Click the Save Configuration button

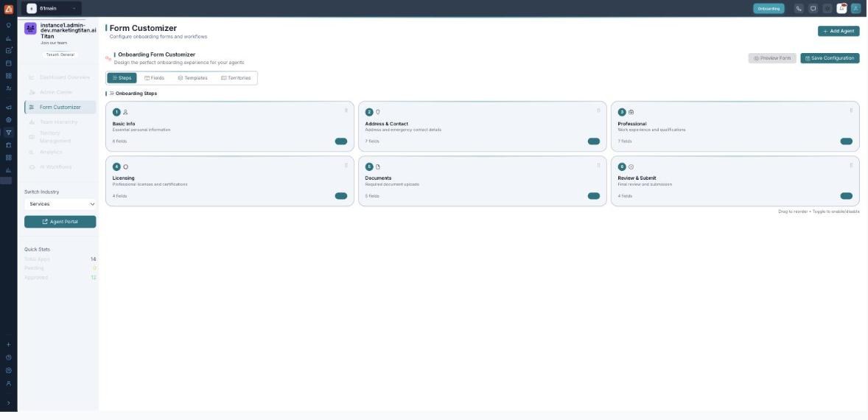pos(830,58)
